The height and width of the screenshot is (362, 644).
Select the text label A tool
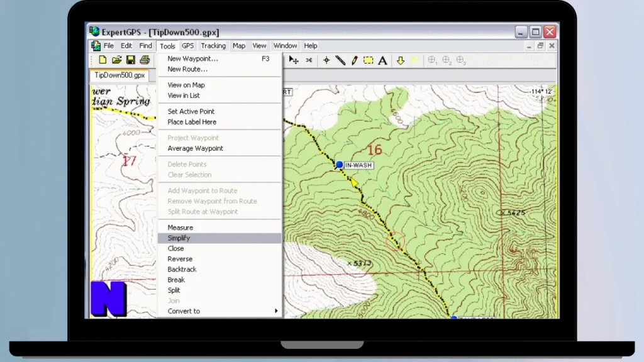[382, 60]
